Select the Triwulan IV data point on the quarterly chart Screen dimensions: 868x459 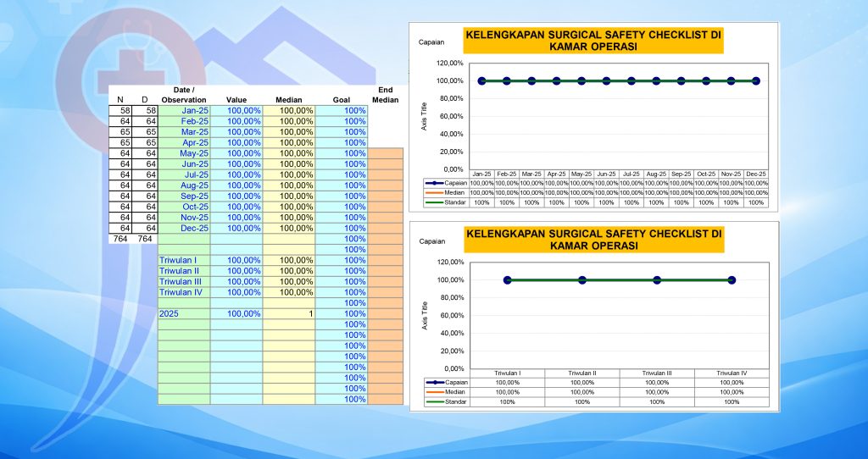click(x=732, y=280)
